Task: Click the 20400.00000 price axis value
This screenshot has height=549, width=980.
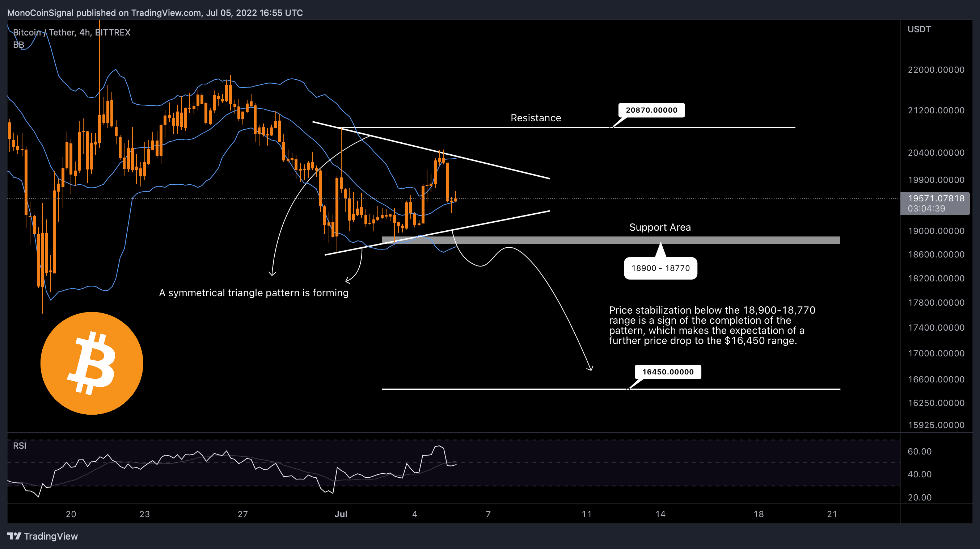Action: [936, 153]
